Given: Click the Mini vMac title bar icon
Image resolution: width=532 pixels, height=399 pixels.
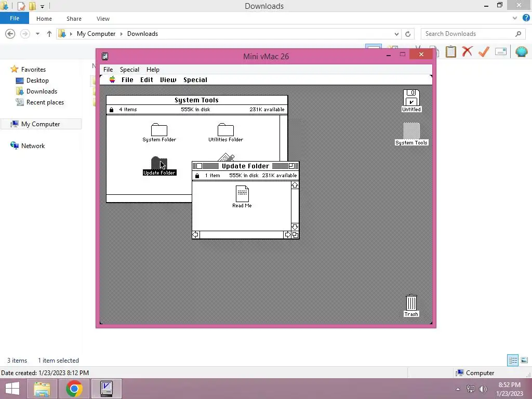Looking at the screenshot, I should click(x=105, y=56).
